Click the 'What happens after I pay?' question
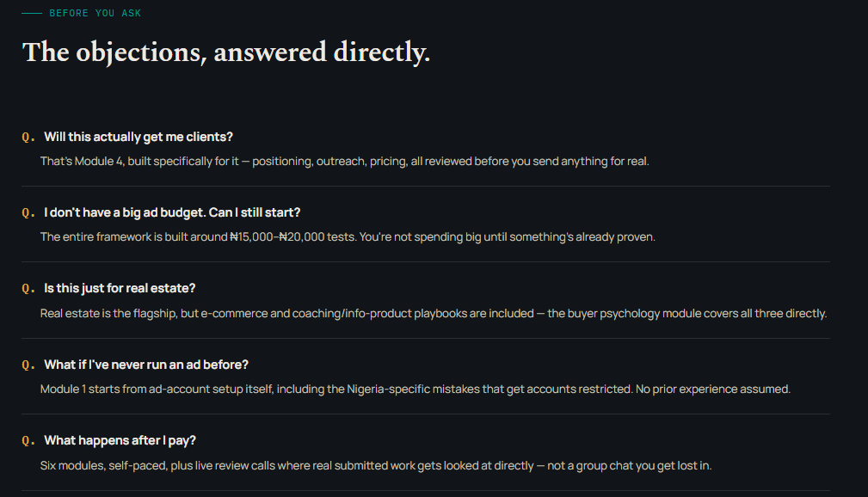868x497 pixels. click(x=120, y=440)
